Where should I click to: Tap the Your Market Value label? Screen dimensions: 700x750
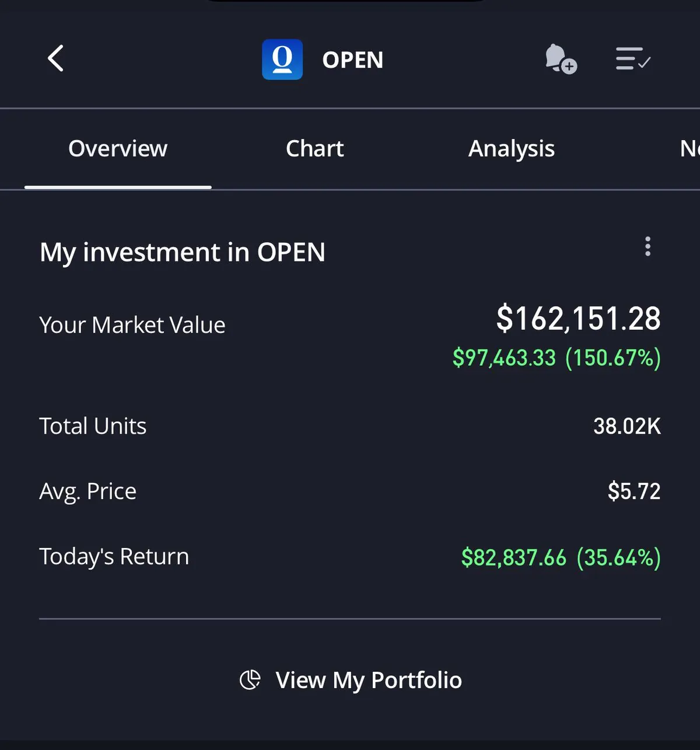tap(132, 325)
